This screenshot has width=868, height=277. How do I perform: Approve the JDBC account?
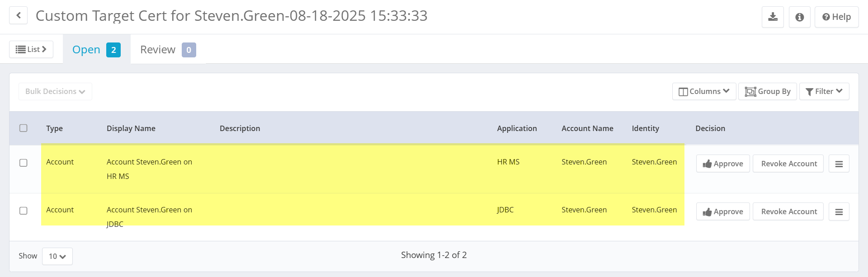[722, 212]
